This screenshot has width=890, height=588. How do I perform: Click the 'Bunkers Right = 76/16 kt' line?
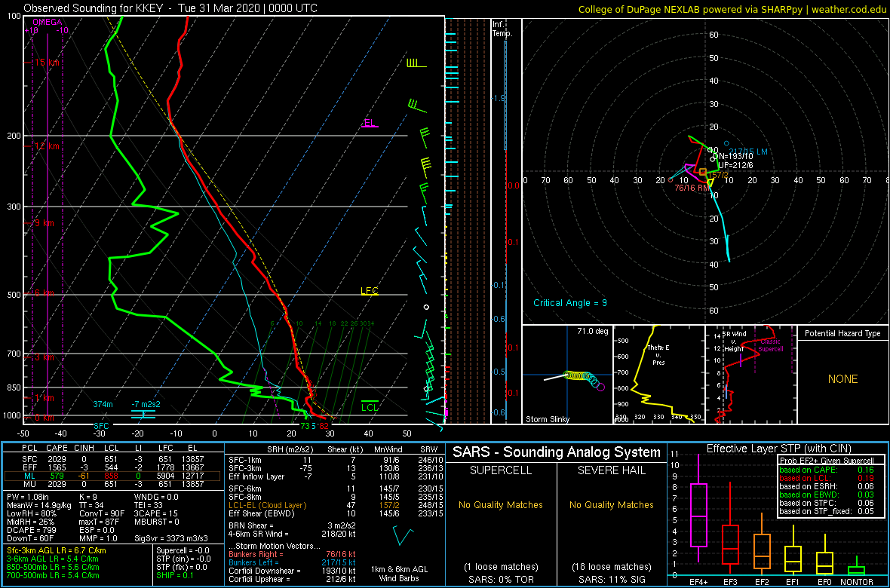pyautogui.click(x=293, y=554)
